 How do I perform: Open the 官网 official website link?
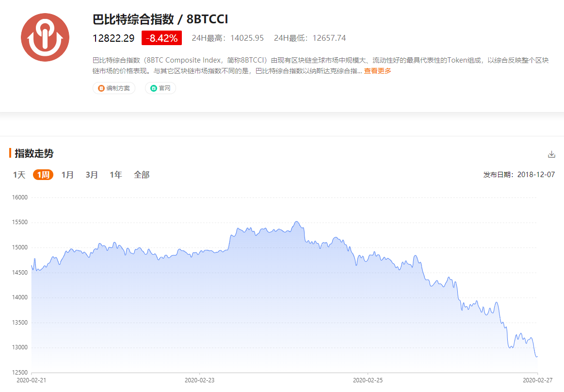tap(161, 88)
